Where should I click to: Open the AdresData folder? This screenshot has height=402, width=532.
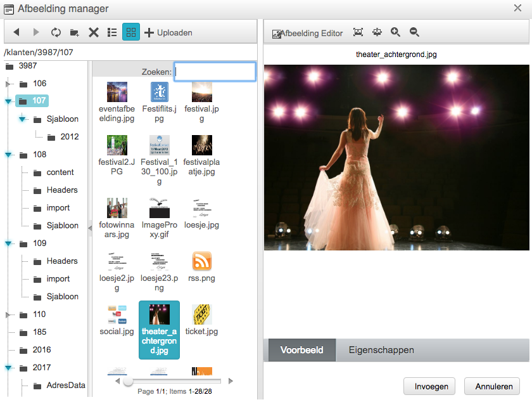pos(60,386)
